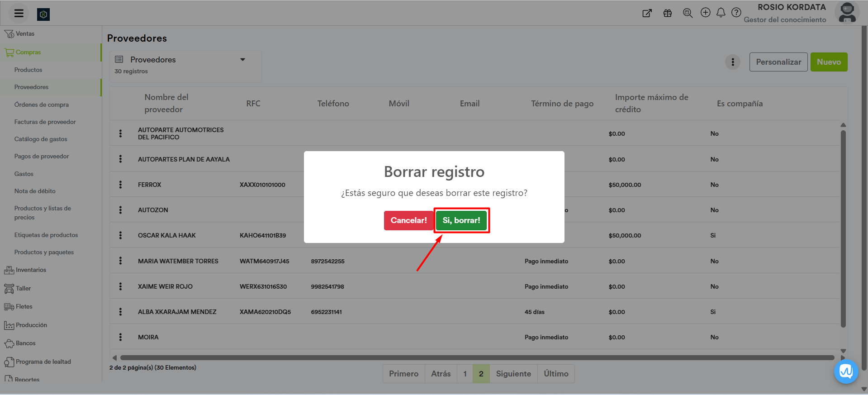
Task: Open row options for FERROX
Action: coord(120,185)
